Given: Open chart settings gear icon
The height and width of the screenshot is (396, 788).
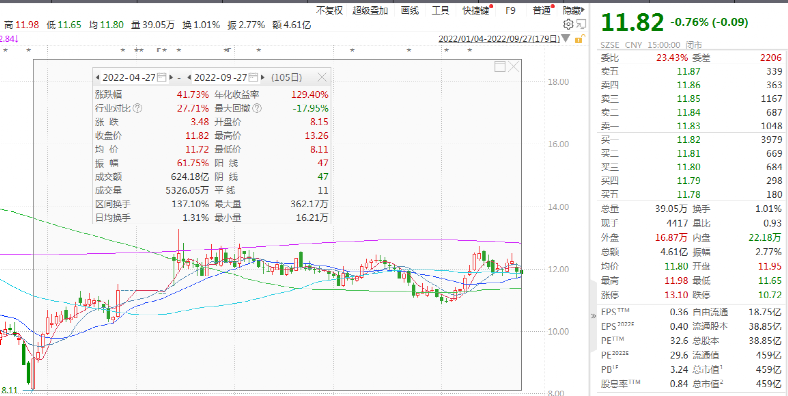Looking at the screenshot, I should [x=568, y=24].
